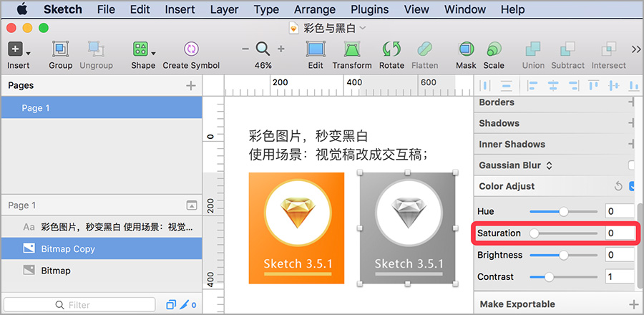This screenshot has width=644, height=315.
Task: Click the Hue slider knob
Action: (564, 211)
